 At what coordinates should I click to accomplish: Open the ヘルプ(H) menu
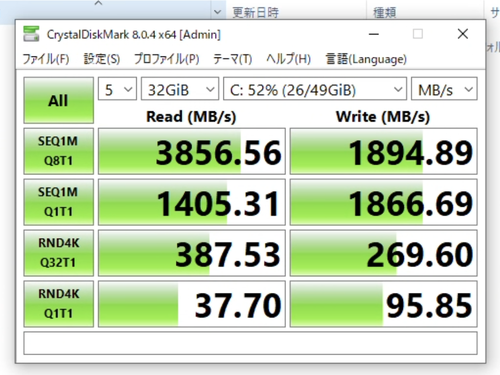pyautogui.click(x=289, y=59)
